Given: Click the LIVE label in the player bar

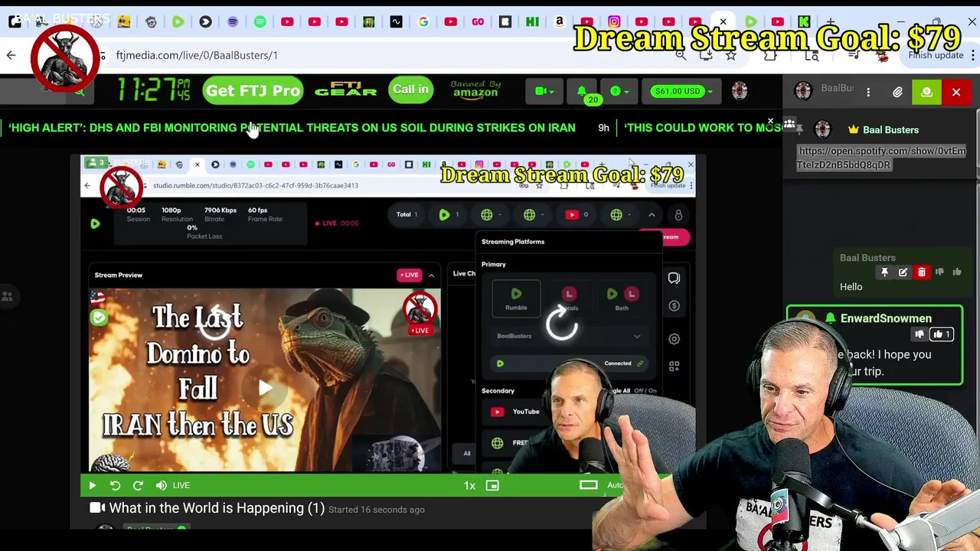Looking at the screenshot, I should tap(181, 485).
